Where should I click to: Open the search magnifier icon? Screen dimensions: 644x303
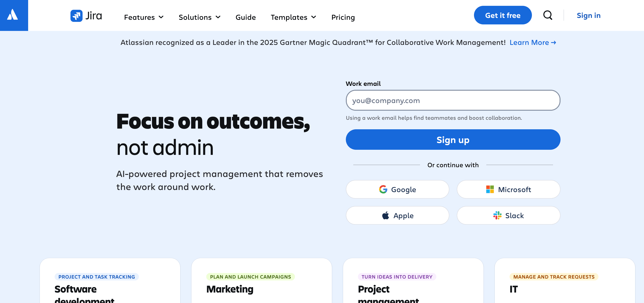pyautogui.click(x=548, y=15)
